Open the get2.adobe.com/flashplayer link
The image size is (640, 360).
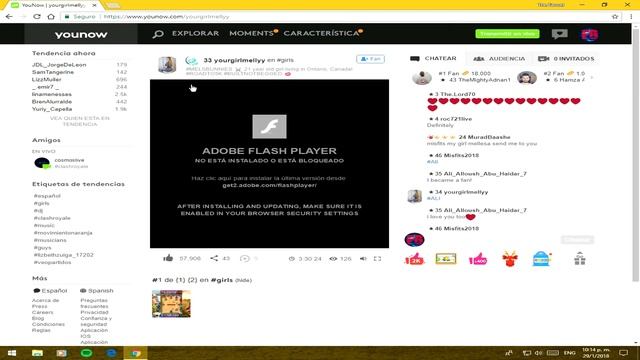click(x=269, y=185)
